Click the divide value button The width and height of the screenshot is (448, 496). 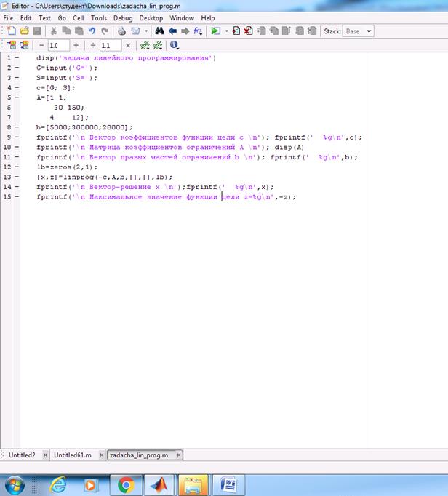click(x=92, y=45)
